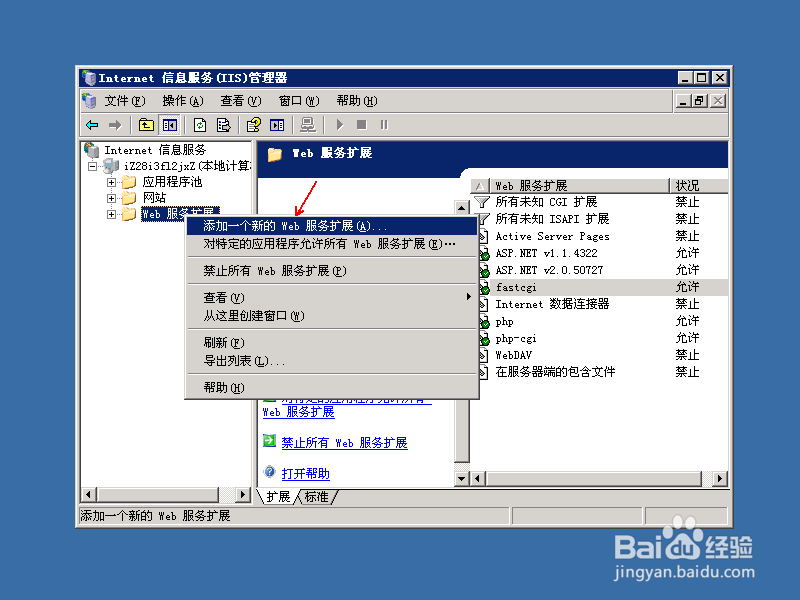800x600 pixels.
Task: Open the 窗口(W) menu
Action: coord(298,100)
